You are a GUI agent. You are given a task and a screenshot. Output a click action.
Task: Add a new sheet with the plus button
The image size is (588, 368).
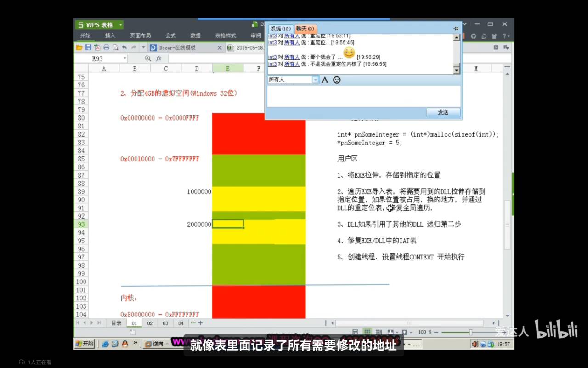click(x=200, y=323)
